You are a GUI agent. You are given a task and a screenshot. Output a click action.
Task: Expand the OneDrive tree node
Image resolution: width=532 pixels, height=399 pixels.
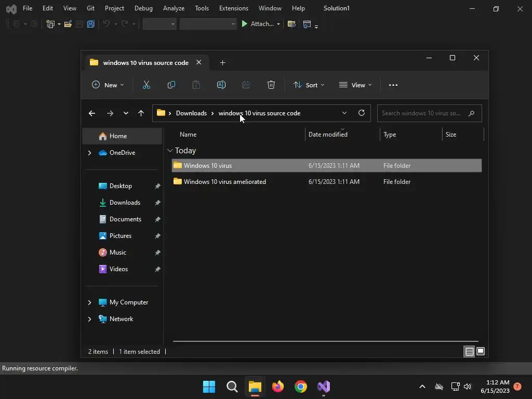(89, 153)
